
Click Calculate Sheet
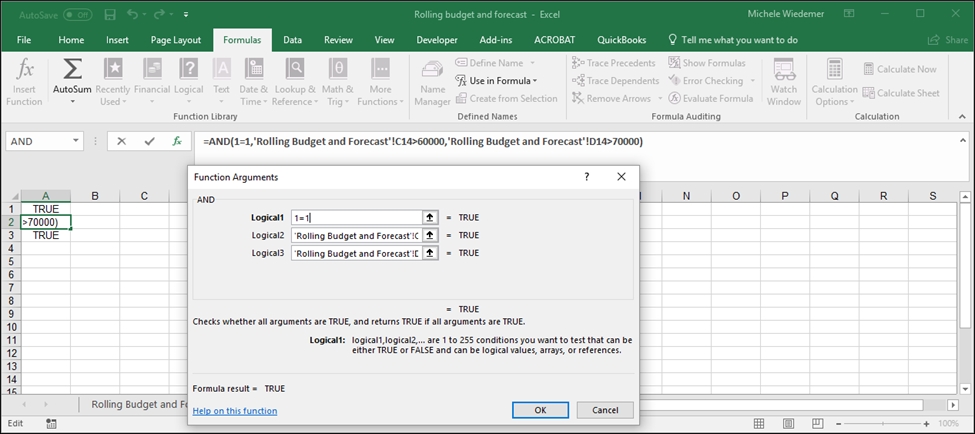point(902,93)
